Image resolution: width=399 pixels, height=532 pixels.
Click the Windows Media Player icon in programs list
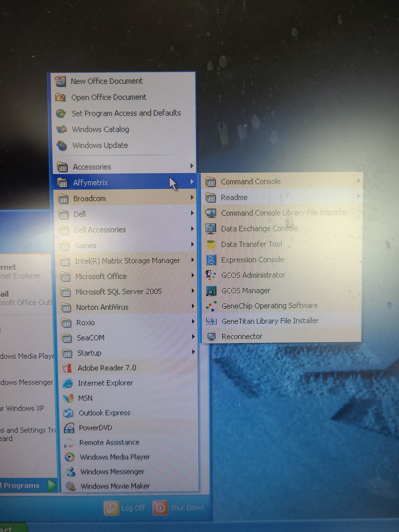coord(70,457)
